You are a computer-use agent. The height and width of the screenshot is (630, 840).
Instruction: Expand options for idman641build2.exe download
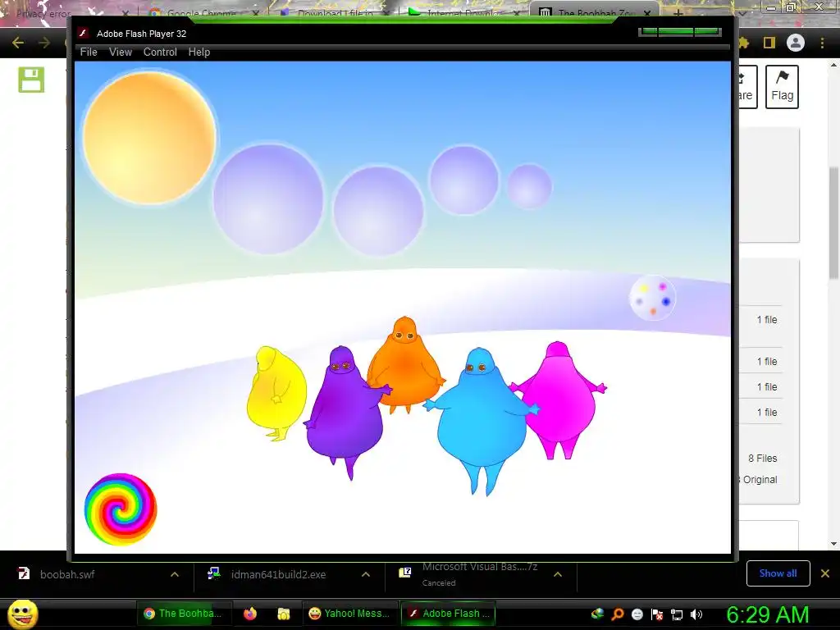pos(365,574)
